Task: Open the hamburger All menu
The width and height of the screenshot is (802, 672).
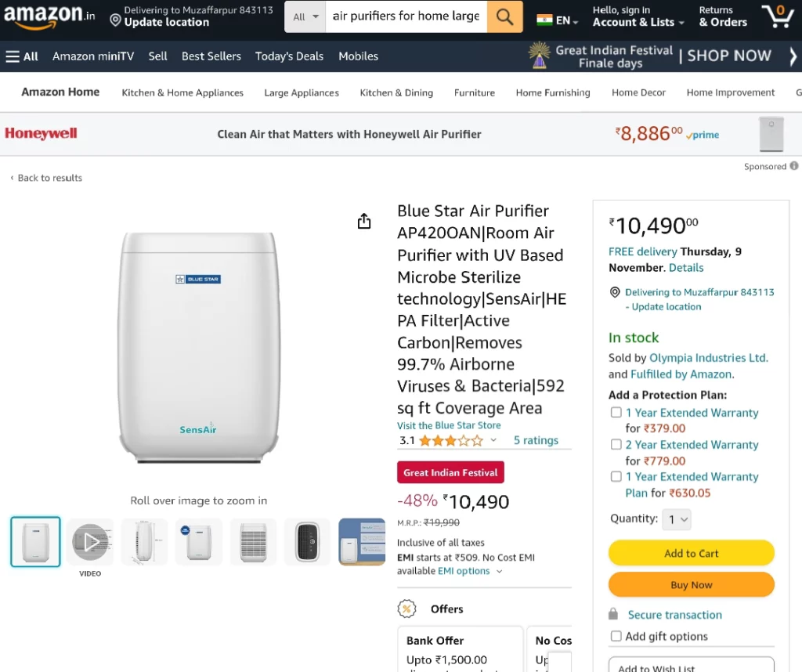Action: (x=22, y=56)
